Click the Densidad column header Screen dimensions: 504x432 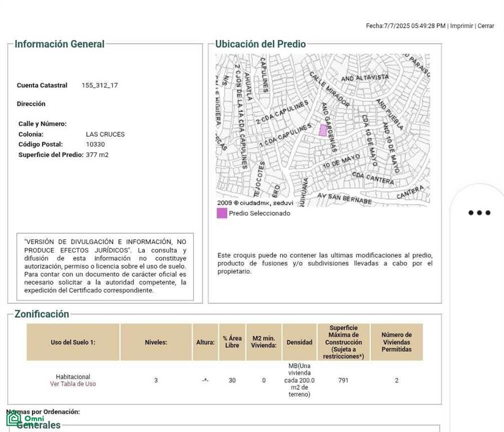[x=299, y=342]
